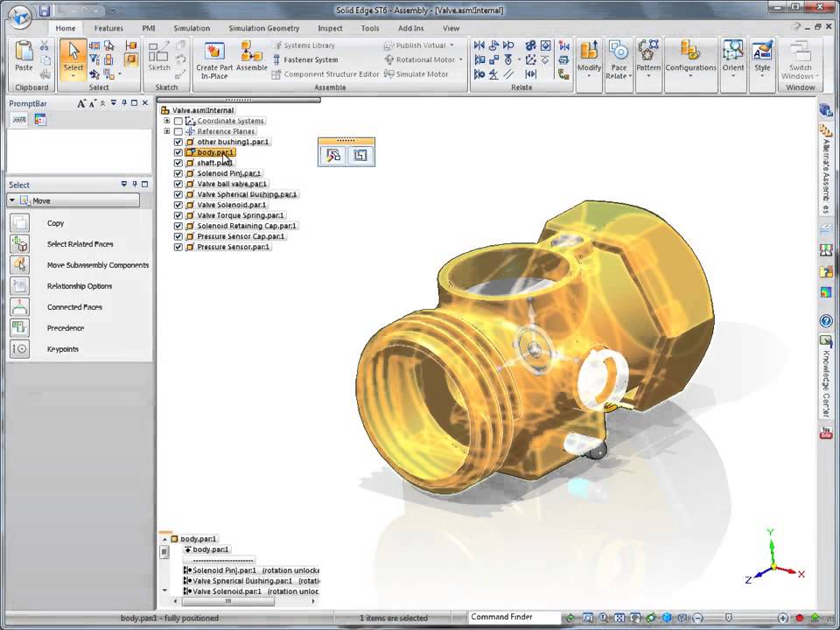The width and height of the screenshot is (840, 630).
Task: Open the Tools tab
Action: pos(369,28)
